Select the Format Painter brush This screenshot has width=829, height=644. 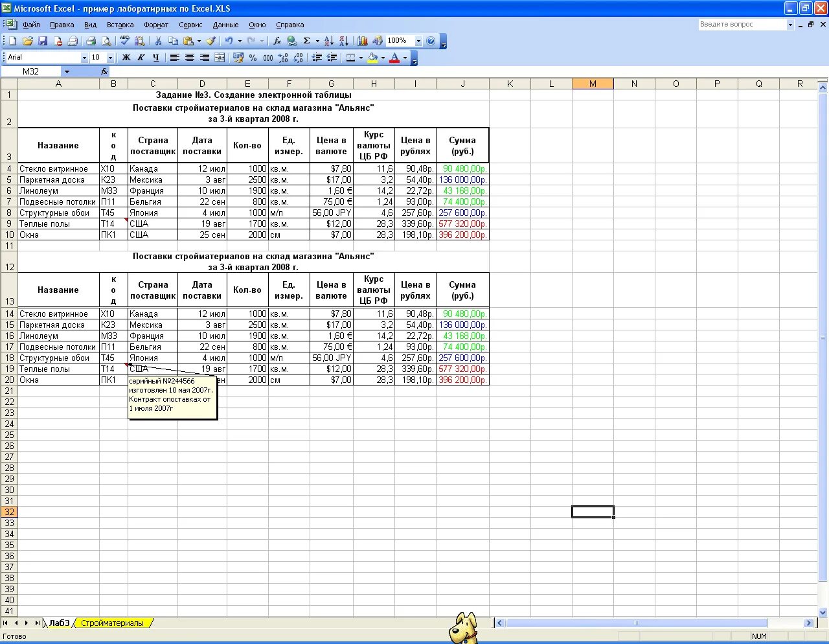[x=210, y=41]
